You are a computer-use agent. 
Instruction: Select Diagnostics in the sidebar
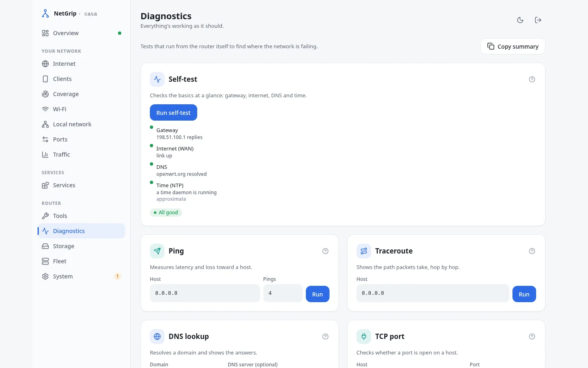point(82,231)
